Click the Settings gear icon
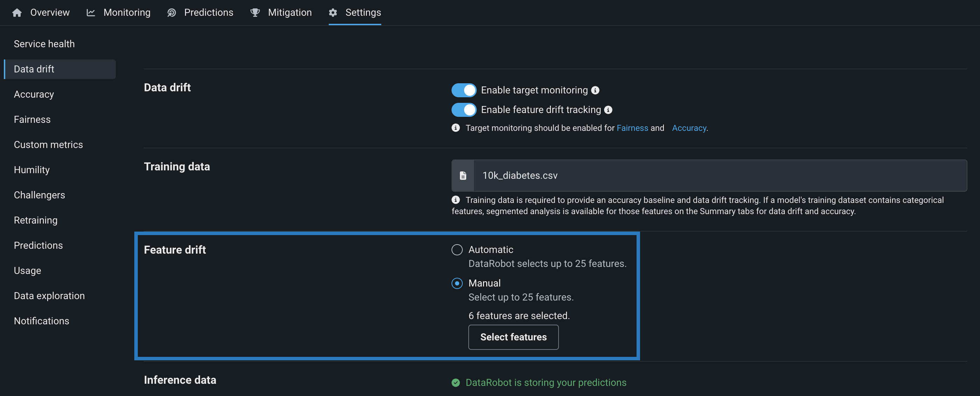980x396 pixels. click(x=333, y=13)
